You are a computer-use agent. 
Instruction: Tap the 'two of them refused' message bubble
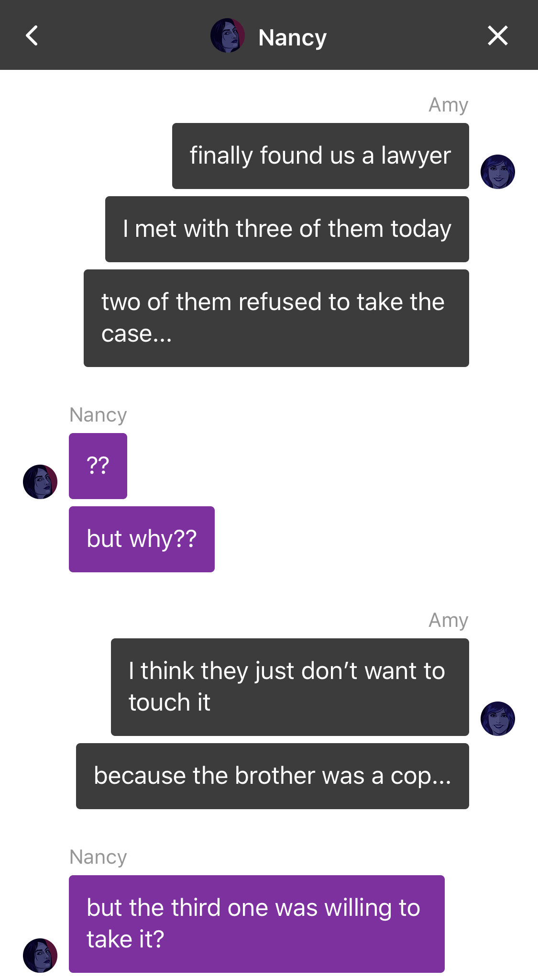point(276,318)
